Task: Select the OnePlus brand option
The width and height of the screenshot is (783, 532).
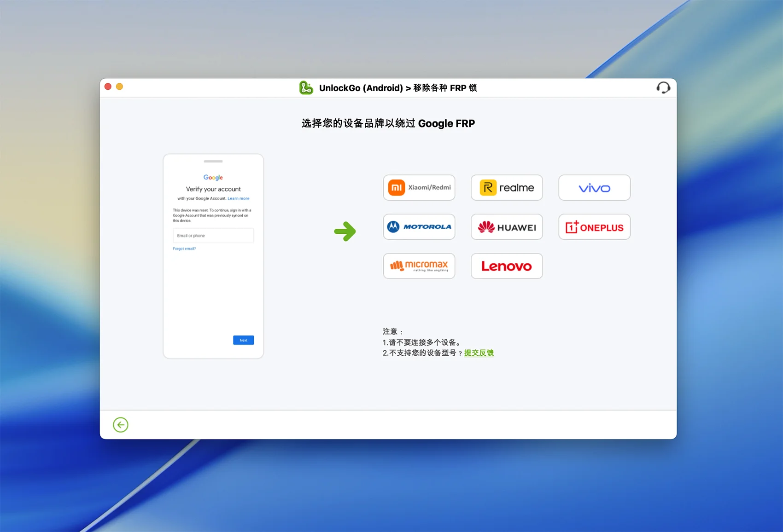Action: pos(594,227)
